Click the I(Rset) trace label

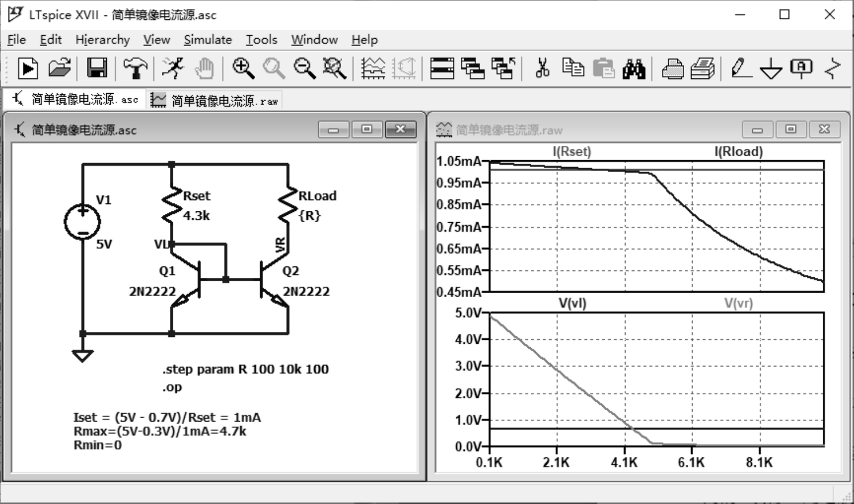[572, 152]
